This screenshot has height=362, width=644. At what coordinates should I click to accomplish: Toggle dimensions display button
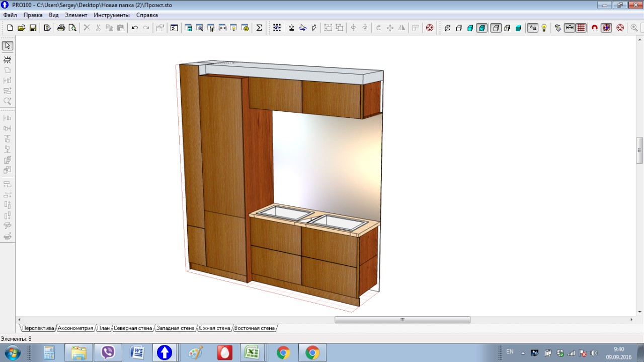tap(570, 28)
